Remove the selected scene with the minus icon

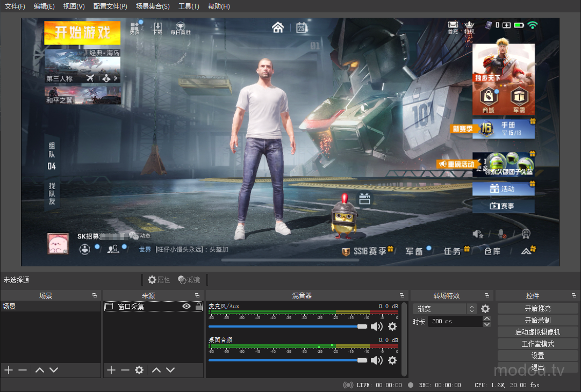tap(23, 370)
